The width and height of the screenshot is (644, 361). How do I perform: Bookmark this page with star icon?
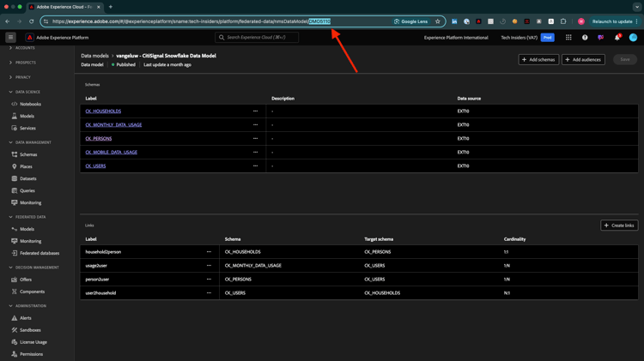(438, 21)
